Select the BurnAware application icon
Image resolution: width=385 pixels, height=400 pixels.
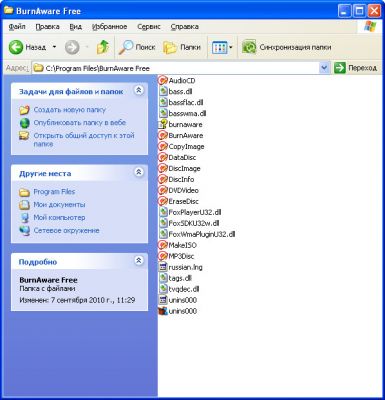[163, 135]
